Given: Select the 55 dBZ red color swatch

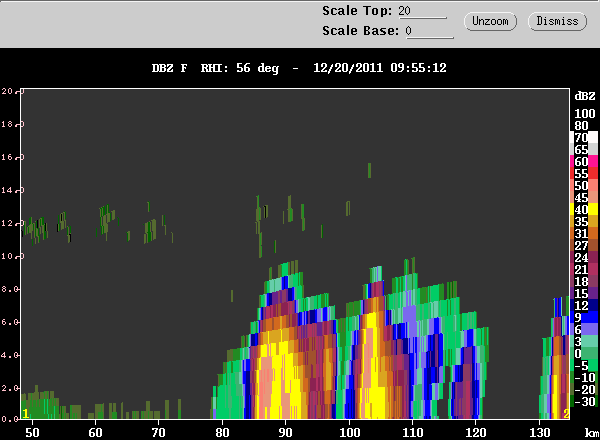Looking at the screenshot, I should [593, 173].
